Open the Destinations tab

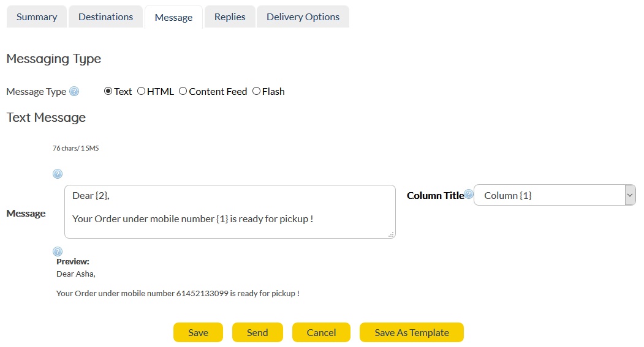point(105,17)
